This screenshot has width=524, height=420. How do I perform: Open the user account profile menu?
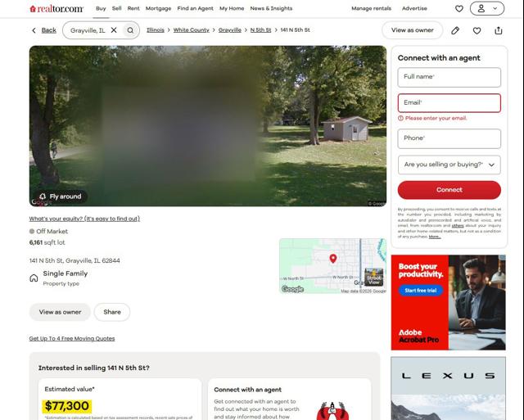point(487,9)
